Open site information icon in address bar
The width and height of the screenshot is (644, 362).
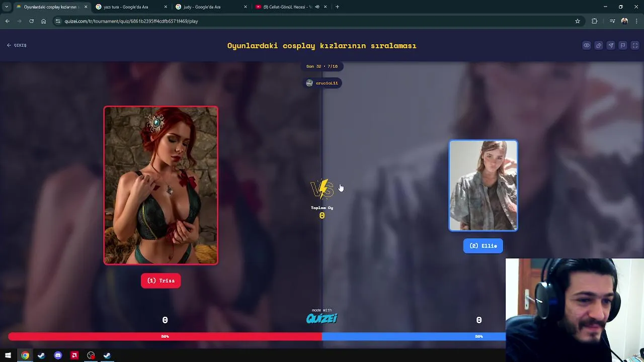[58, 21]
